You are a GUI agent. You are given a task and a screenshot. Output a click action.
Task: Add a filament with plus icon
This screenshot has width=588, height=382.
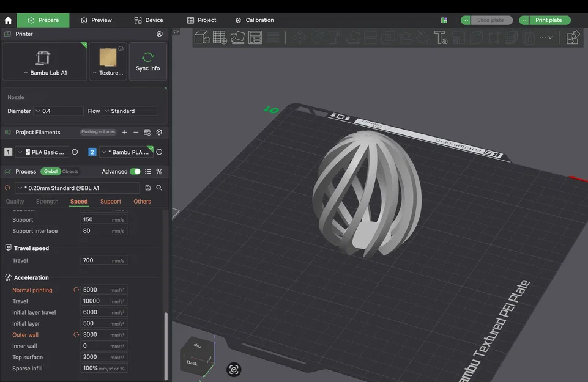(x=125, y=132)
